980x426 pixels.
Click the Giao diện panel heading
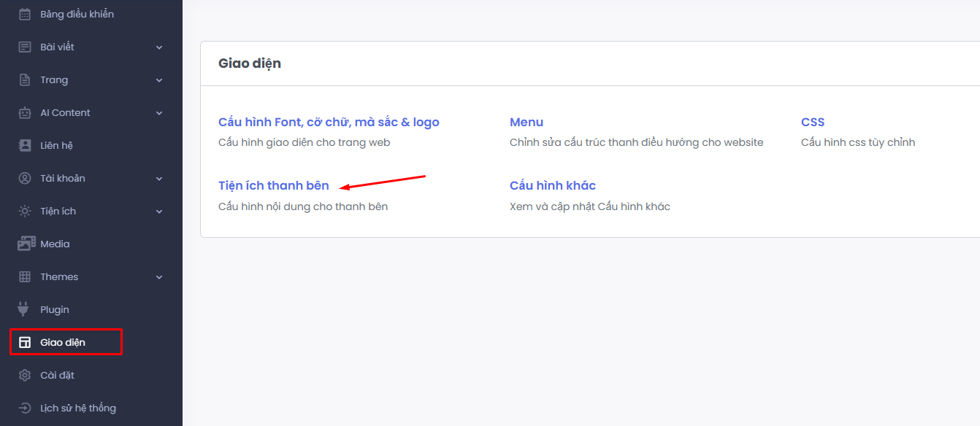click(250, 63)
